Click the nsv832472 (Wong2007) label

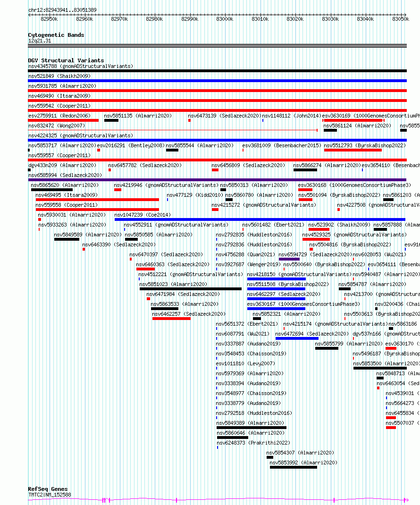(x=57, y=126)
